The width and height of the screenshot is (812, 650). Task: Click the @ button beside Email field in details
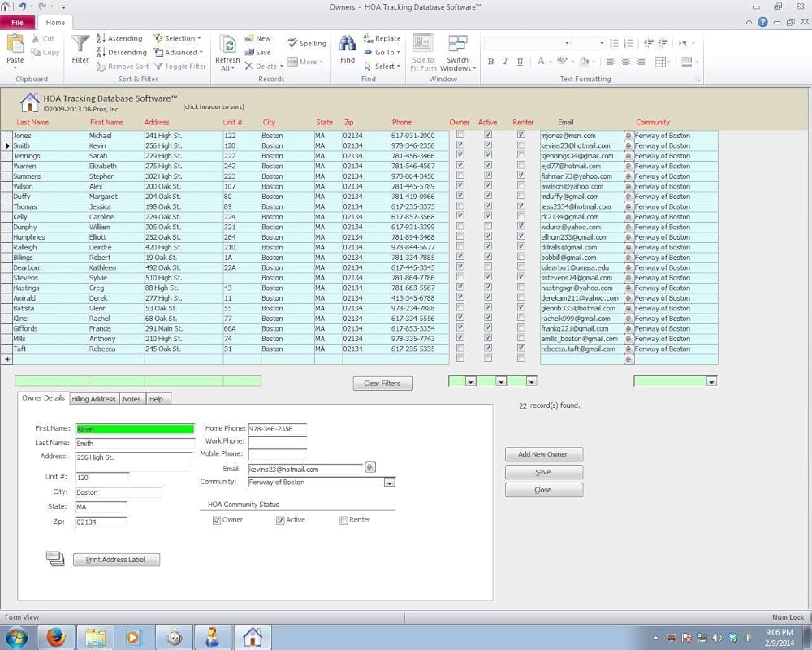pyautogui.click(x=369, y=467)
